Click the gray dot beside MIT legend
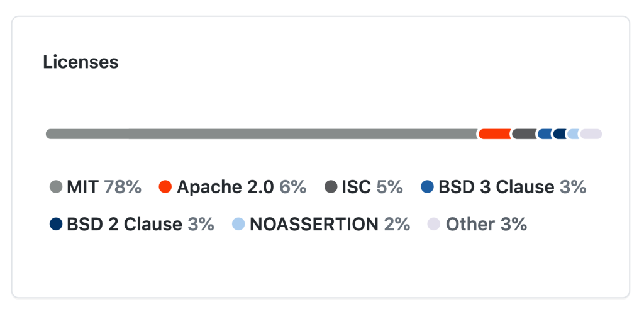This screenshot has height=314, width=644. pos(56,187)
